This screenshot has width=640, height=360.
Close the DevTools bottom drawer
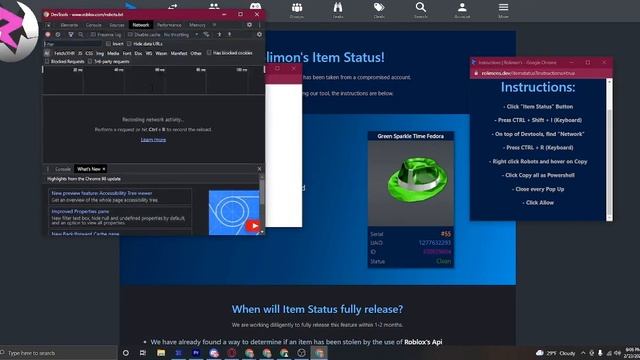tap(259, 169)
